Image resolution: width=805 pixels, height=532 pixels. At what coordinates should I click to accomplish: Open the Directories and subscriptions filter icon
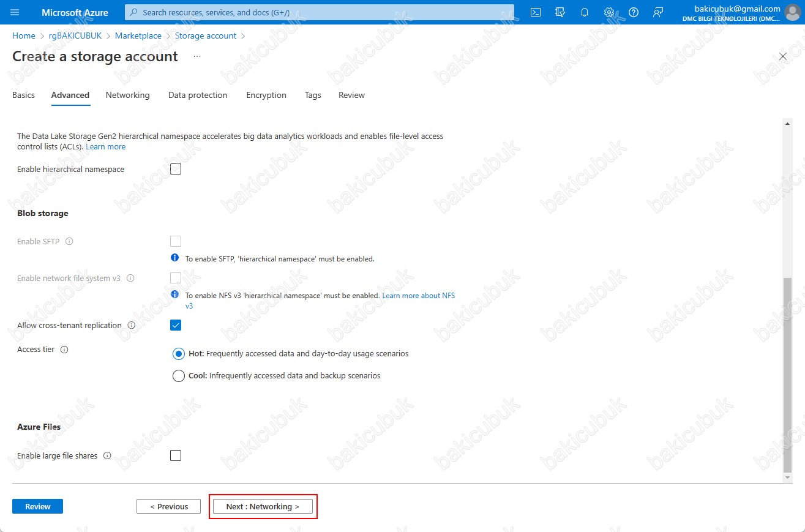560,12
